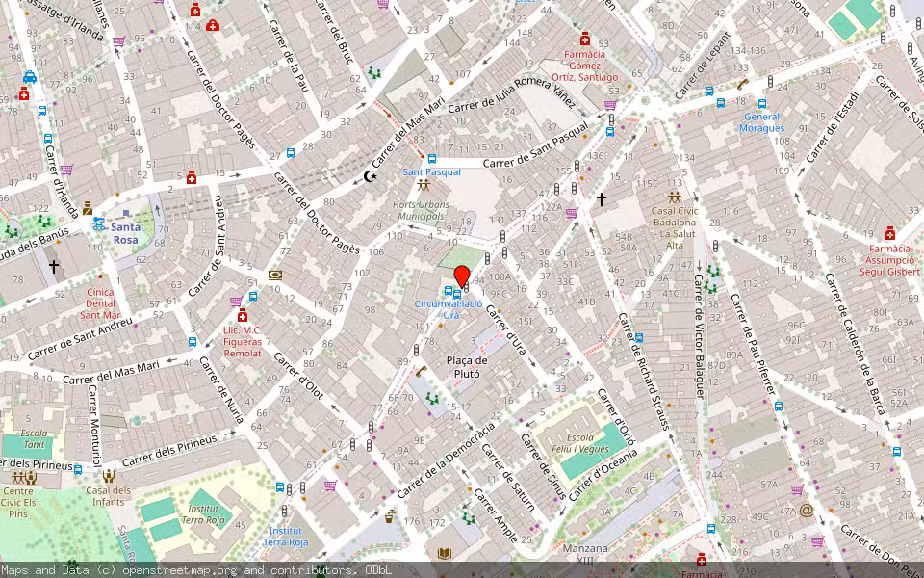Select the Carrer de Saturn label
The image size is (924, 578).
[508, 477]
